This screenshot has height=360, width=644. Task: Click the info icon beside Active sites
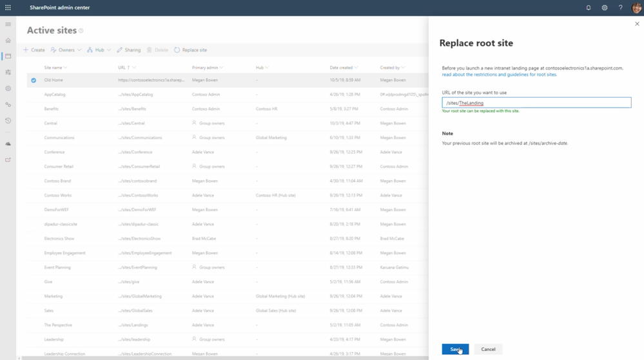pos(81,31)
